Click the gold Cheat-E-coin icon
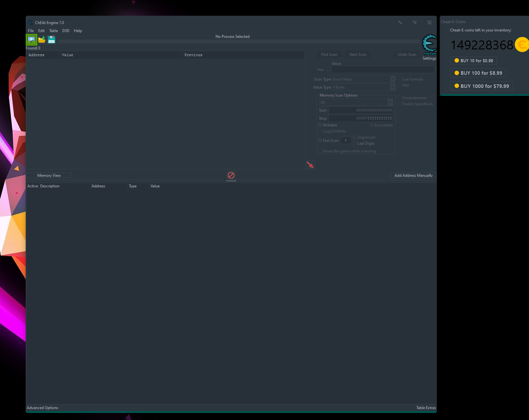Screen dimensions: 529x420 [x=522, y=45]
